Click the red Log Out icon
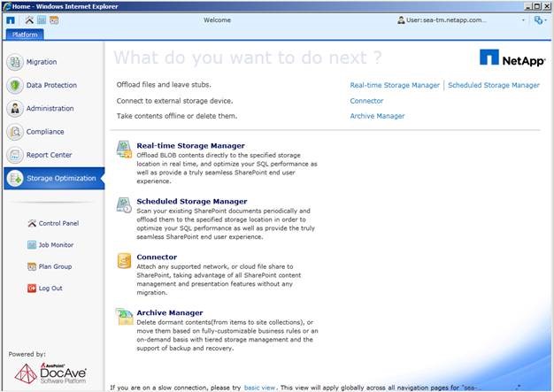The height and width of the screenshot is (392, 554). pos(32,288)
